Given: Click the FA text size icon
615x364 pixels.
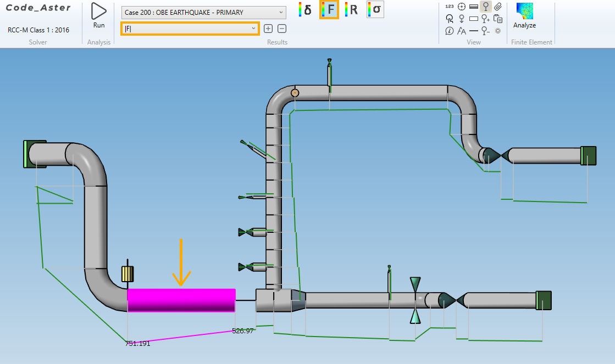Looking at the screenshot, I should point(462,31).
